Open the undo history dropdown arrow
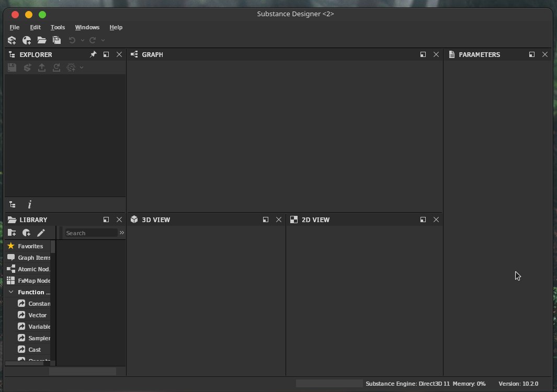The width and height of the screenshot is (557, 392). pos(83,40)
